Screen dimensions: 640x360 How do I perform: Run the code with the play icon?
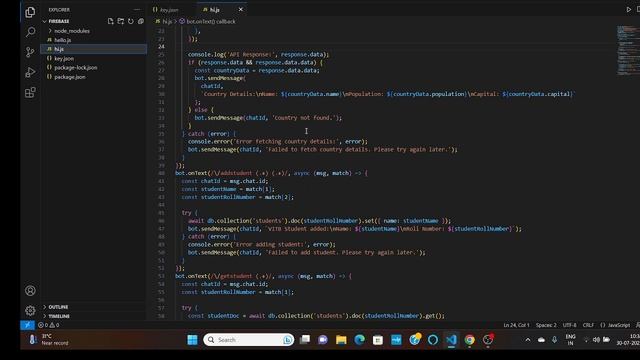click(x=629, y=9)
